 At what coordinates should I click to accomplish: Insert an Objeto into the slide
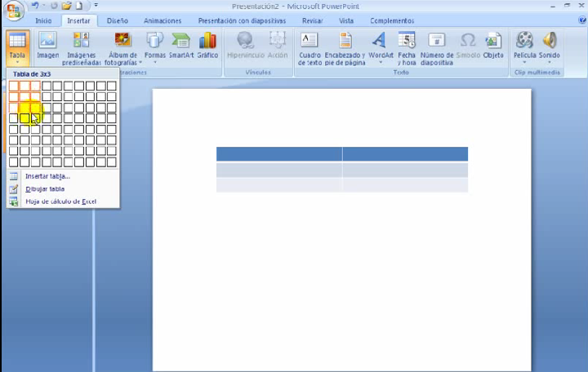point(493,45)
